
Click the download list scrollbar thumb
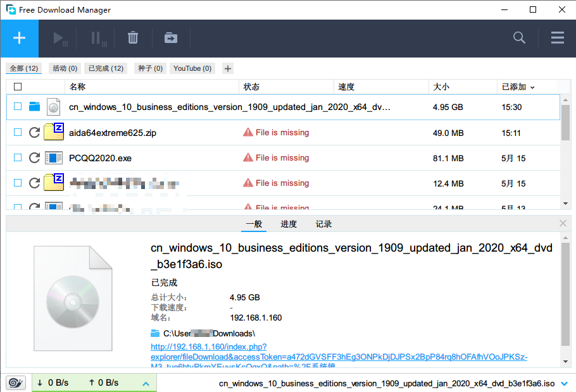(x=565, y=123)
